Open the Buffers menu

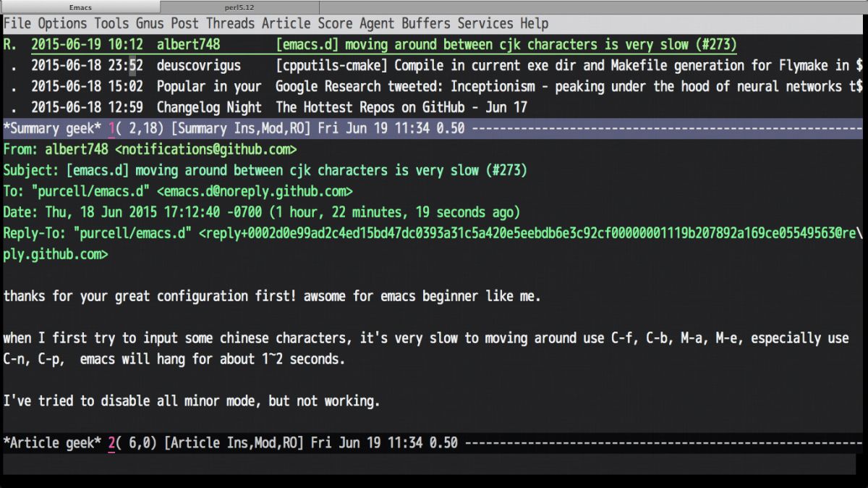click(426, 23)
